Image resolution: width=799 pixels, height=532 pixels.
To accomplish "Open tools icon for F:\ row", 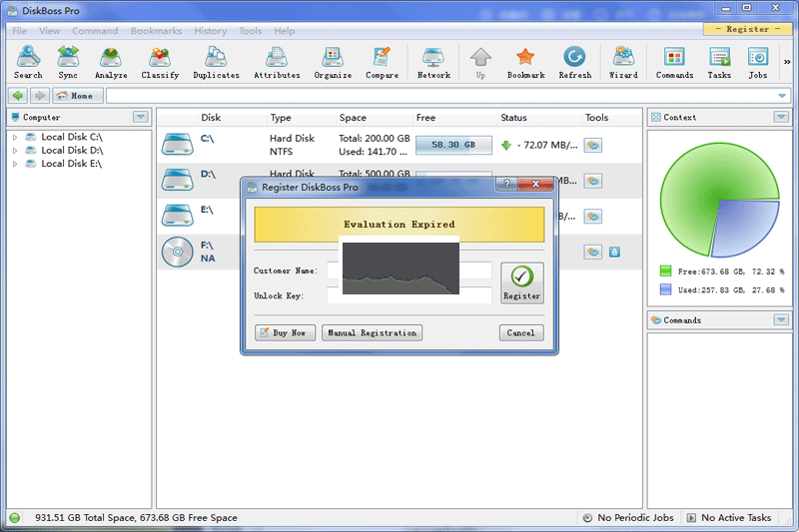I will tap(592, 252).
